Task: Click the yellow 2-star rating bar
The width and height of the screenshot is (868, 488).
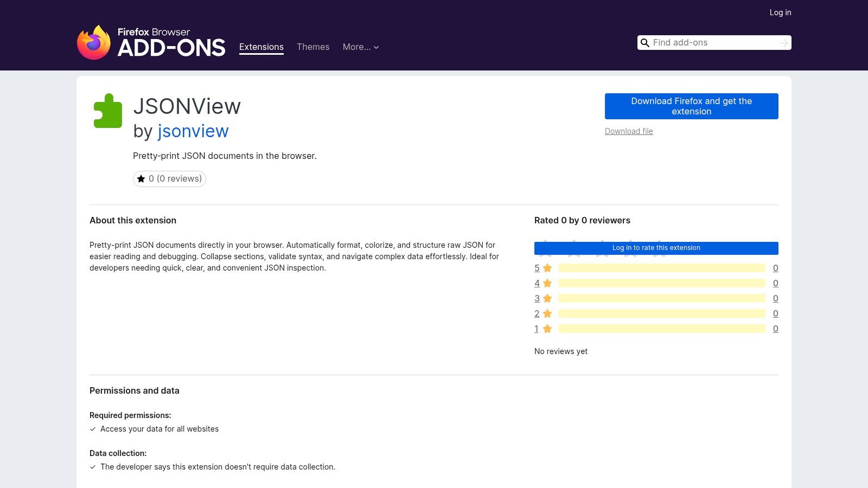Action: coord(663,313)
